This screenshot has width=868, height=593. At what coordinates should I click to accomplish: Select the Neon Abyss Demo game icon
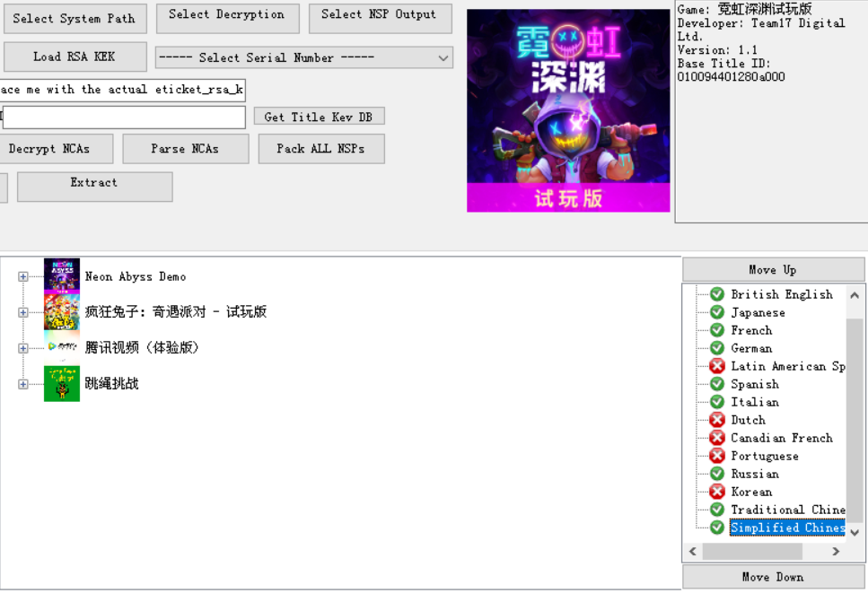(x=62, y=276)
